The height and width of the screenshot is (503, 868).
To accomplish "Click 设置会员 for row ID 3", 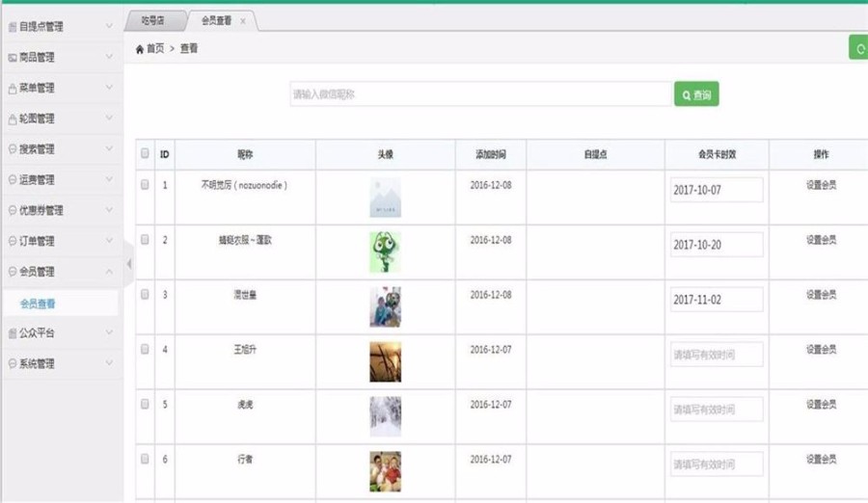I will pos(821,295).
